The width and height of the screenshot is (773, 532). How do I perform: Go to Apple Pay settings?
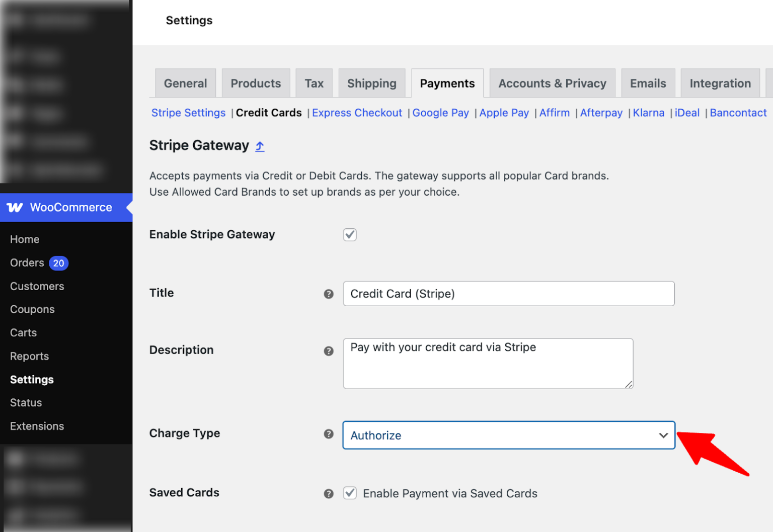504,113
